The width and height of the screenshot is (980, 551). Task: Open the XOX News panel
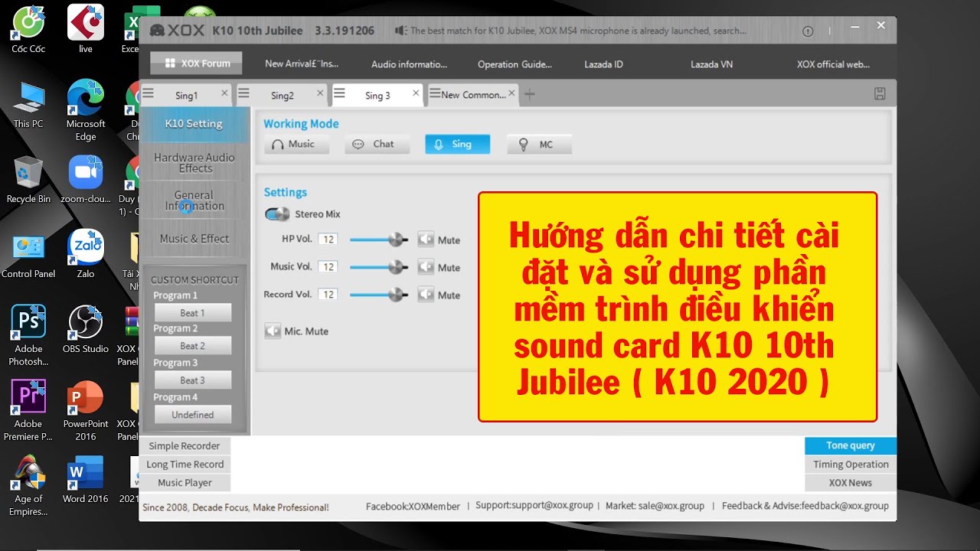click(x=851, y=483)
